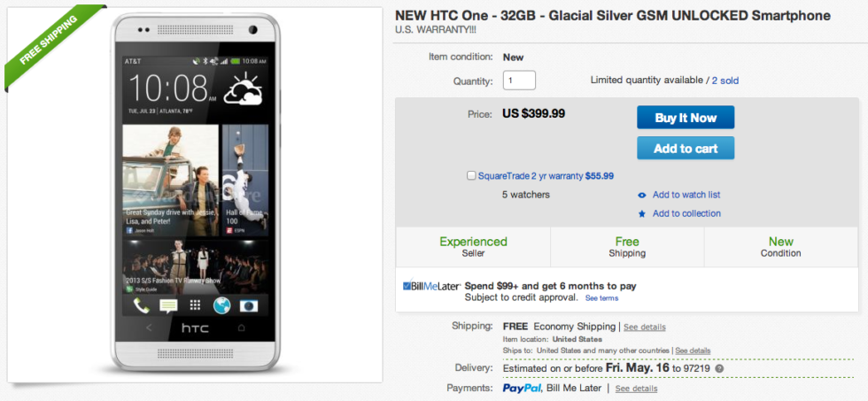Viewport: 868px width, 401px height.
Task: Click the eye icon beside Add to watch list
Action: [x=642, y=195]
